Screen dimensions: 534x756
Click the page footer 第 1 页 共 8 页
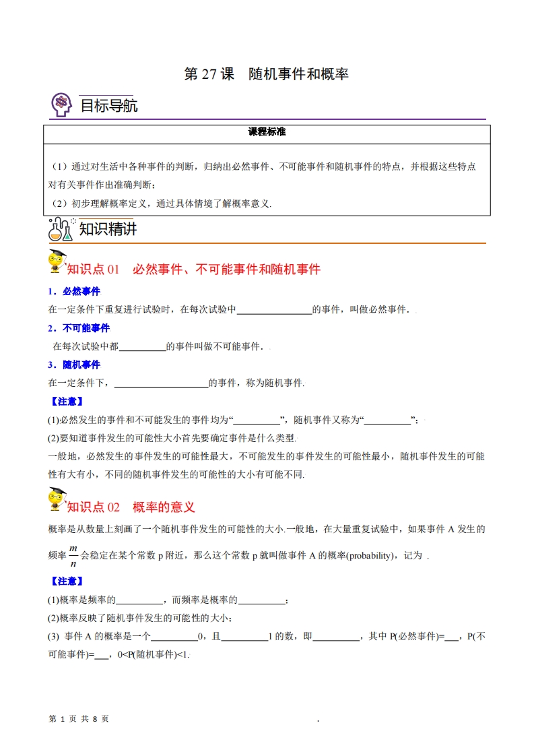tap(79, 719)
